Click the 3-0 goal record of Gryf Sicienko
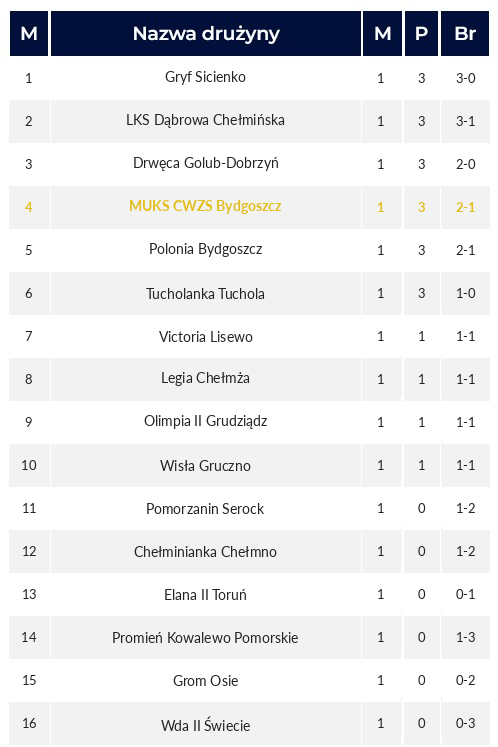The height and width of the screenshot is (747, 498). click(466, 78)
